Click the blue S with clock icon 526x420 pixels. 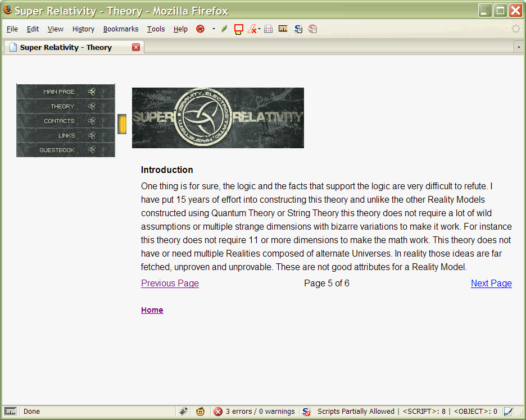click(x=298, y=29)
